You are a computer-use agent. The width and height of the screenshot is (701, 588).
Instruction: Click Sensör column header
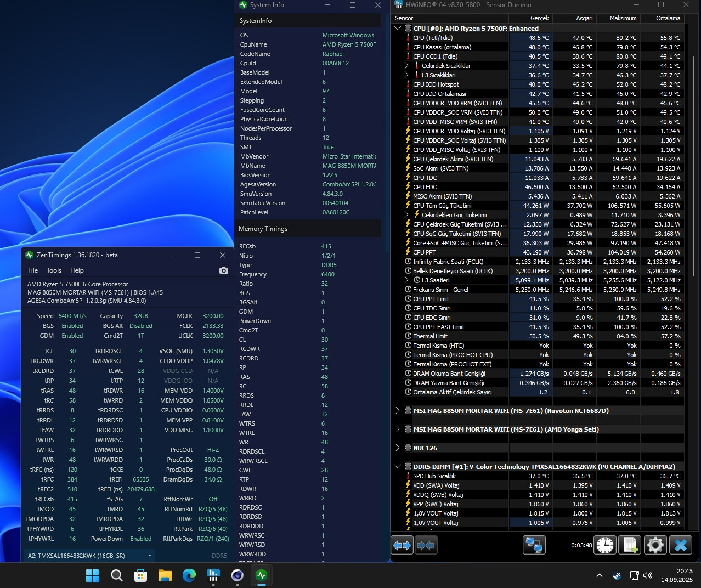450,18
